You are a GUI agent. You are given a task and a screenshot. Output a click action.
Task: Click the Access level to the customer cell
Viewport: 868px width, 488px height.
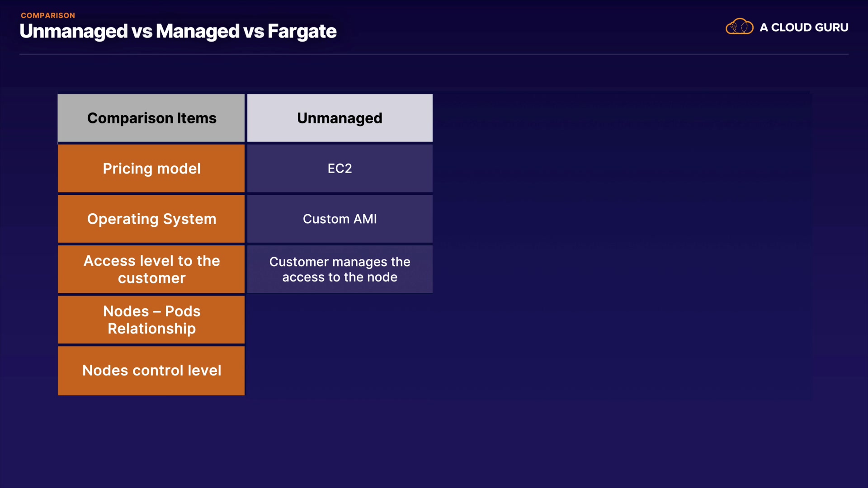151,269
